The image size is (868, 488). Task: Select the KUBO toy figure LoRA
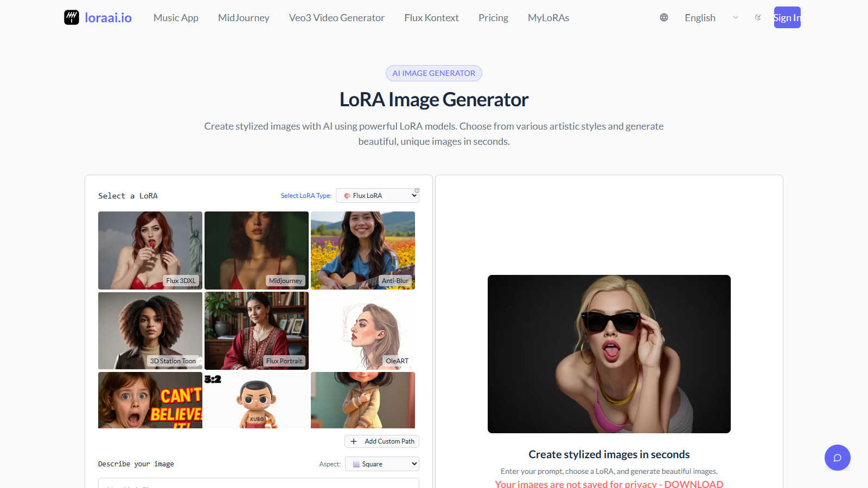click(x=257, y=400)
